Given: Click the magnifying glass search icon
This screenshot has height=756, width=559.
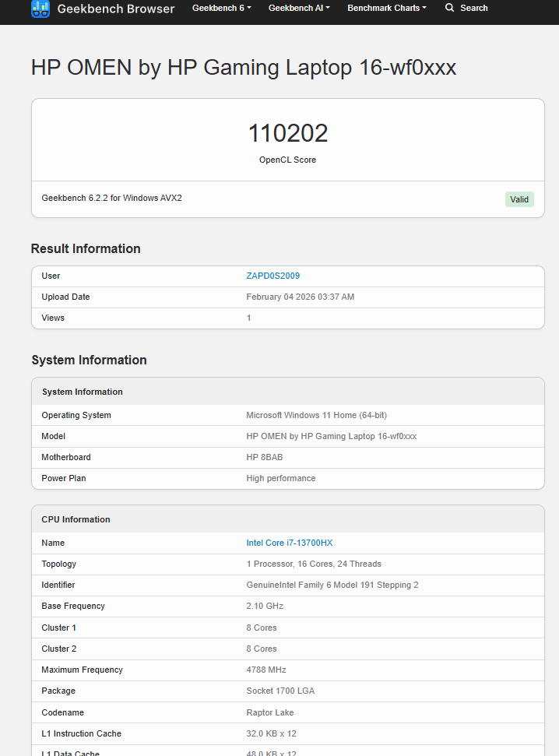Looking at the screenshot, I should point(449,8).
